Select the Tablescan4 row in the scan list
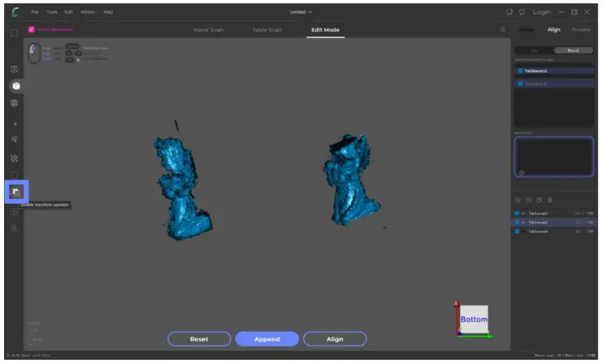This screenshot has height=364, width=604. [554, 231]
